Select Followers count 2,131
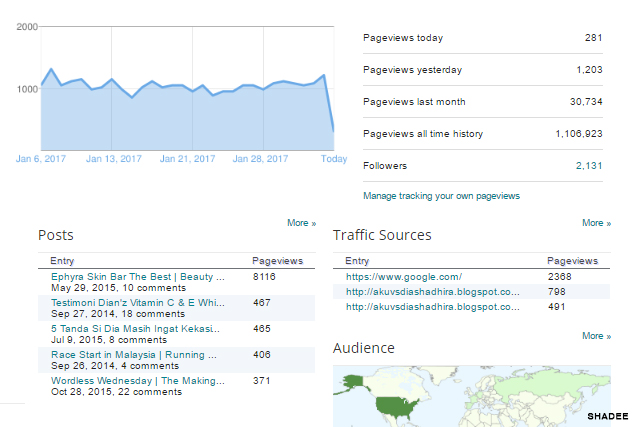Image resolution: width=640 pixels, height=427 pixels. 589,166
